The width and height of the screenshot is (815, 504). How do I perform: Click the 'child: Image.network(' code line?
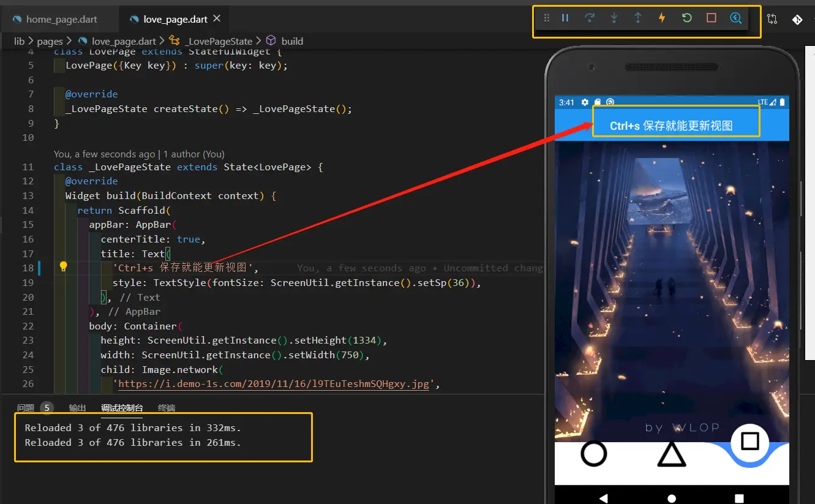pyautogui.click(x=162, y=369)
